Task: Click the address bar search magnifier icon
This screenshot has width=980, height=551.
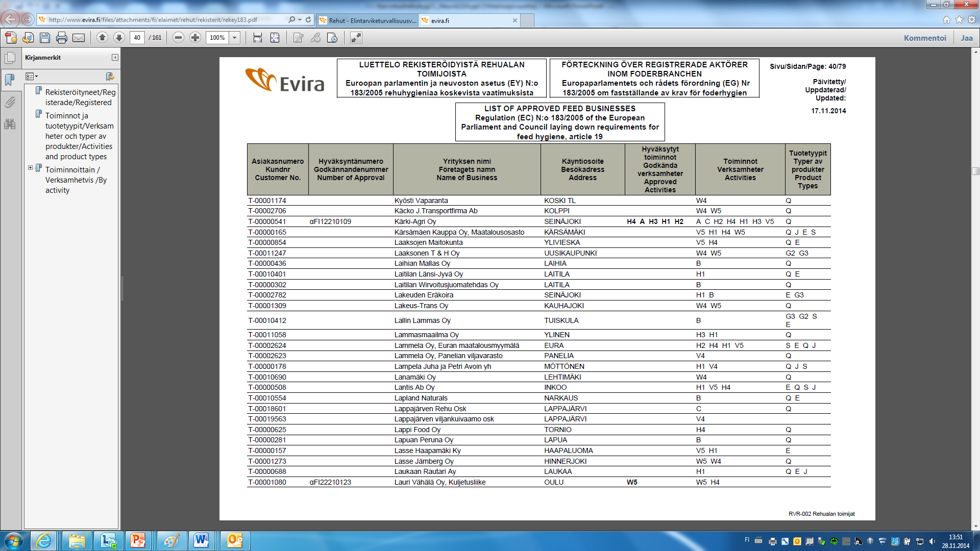Action: pyautogui.click(x=291, y=20)
